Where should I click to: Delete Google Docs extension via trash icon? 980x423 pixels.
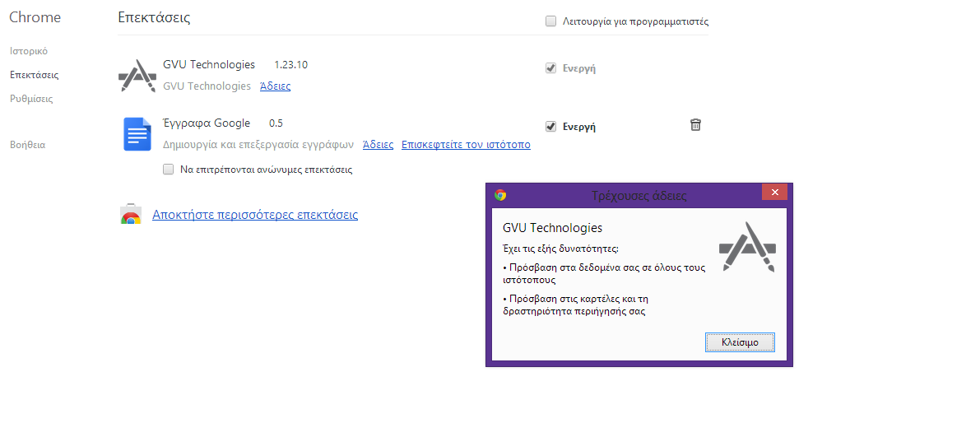coord(695,124)
